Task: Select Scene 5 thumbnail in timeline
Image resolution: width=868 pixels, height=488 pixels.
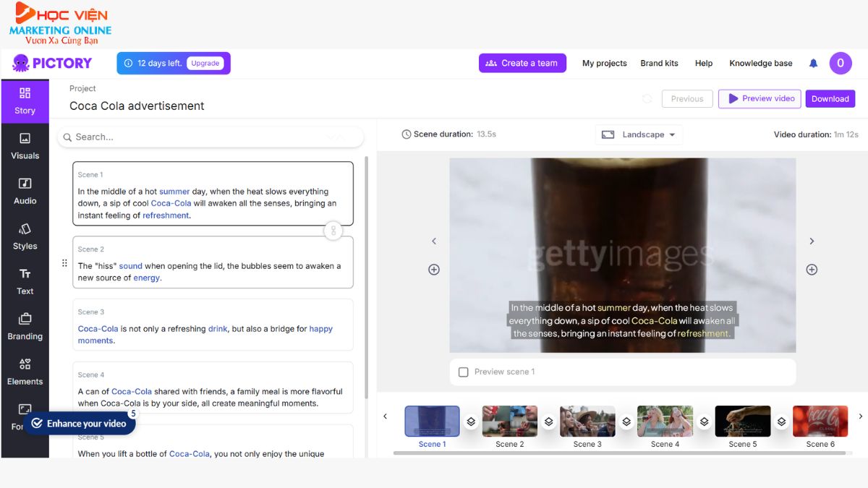Action: point(743,421)
